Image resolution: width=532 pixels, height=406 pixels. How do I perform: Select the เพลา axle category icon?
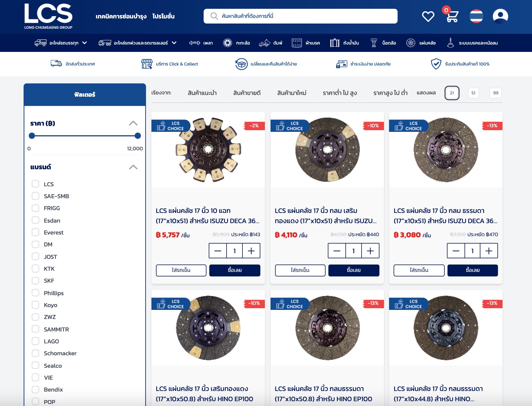pyautogui.click(x=195, y=43)
